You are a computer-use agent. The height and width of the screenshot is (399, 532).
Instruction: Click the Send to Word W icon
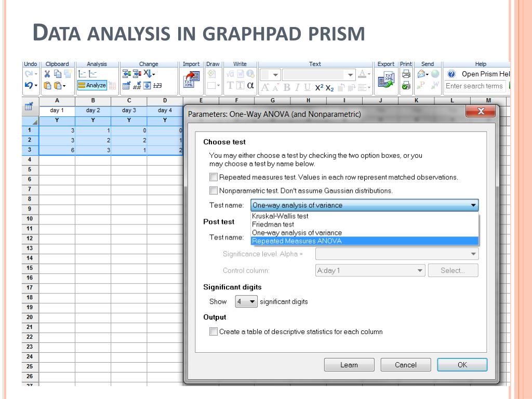coord(435,86)
